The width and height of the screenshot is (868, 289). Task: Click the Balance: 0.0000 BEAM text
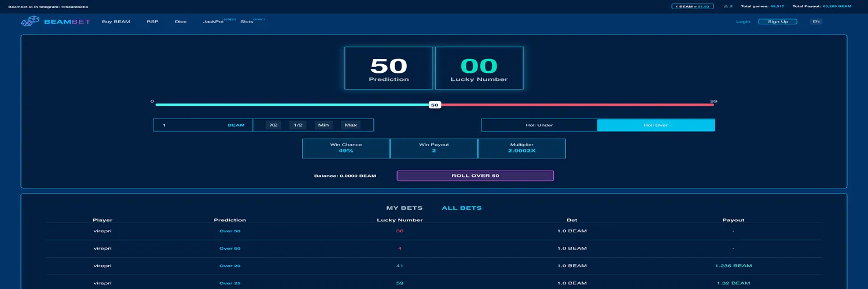coord(345,176)
